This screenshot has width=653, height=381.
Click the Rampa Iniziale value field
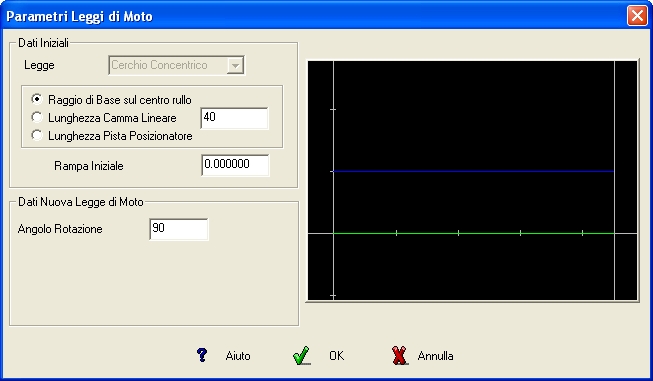click(x=235, y=165)
